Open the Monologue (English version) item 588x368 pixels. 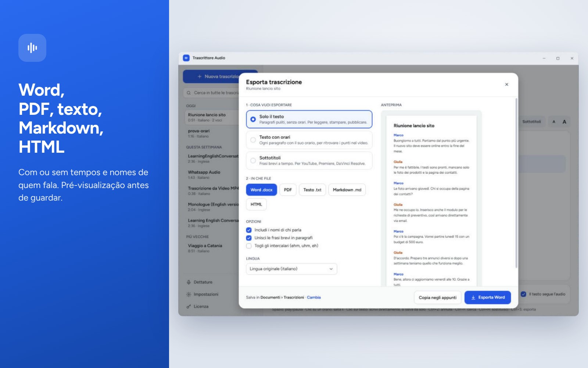[212, 207]
